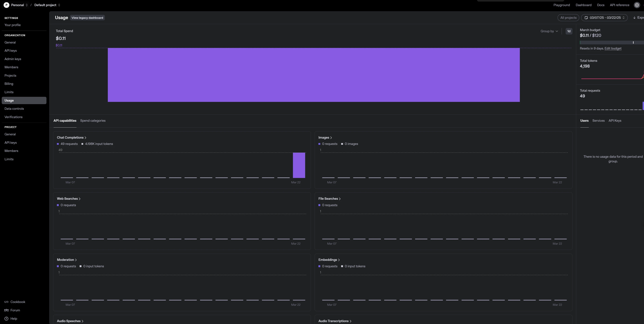The height and width of the screenshot is (324, 644).
Task: Click the View legacy dashboard button
Action: point(87,18)
